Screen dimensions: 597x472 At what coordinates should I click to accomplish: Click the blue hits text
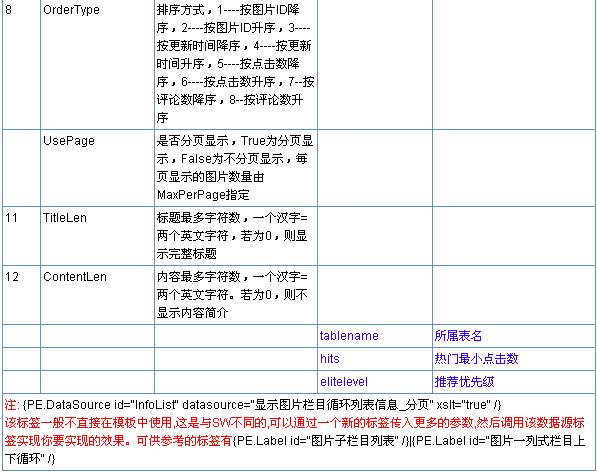point(329,359)
